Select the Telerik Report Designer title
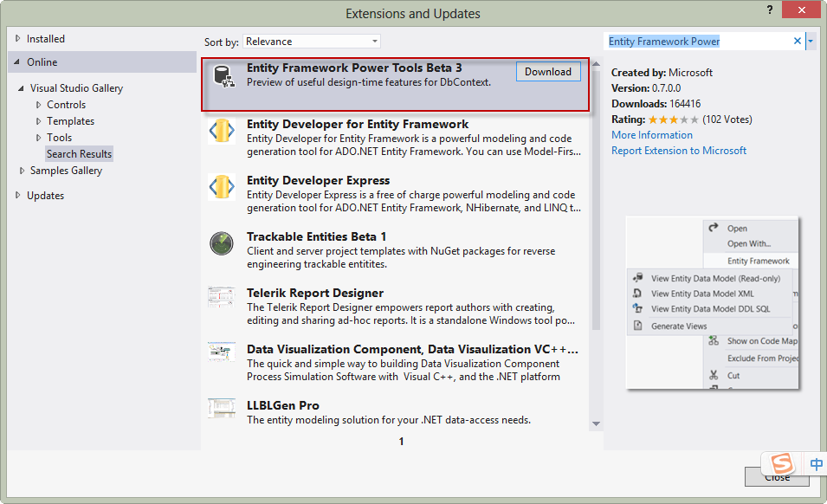The height and width of the screenshot is (504, 827). pos(315,293)
